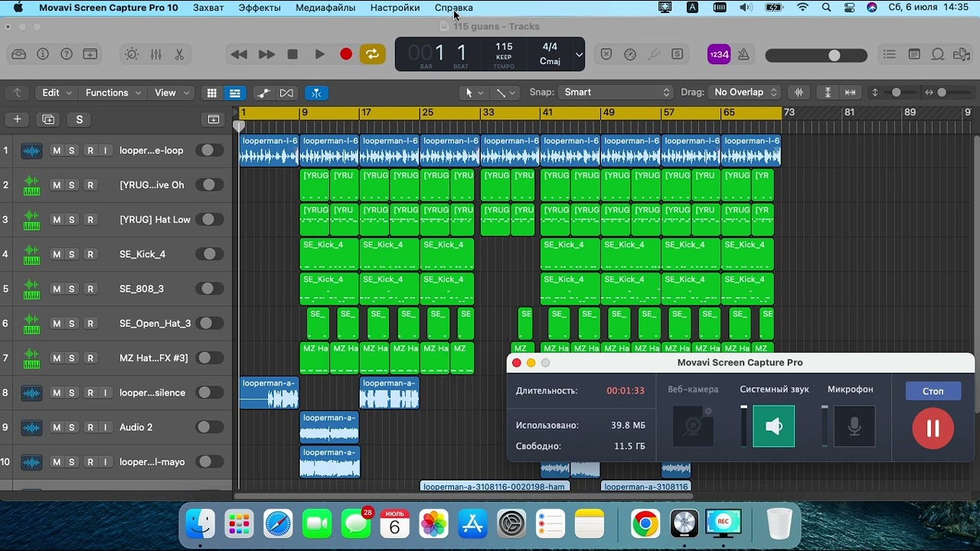
Task: Toggle the metronome click icon
Action: [743, 54]
